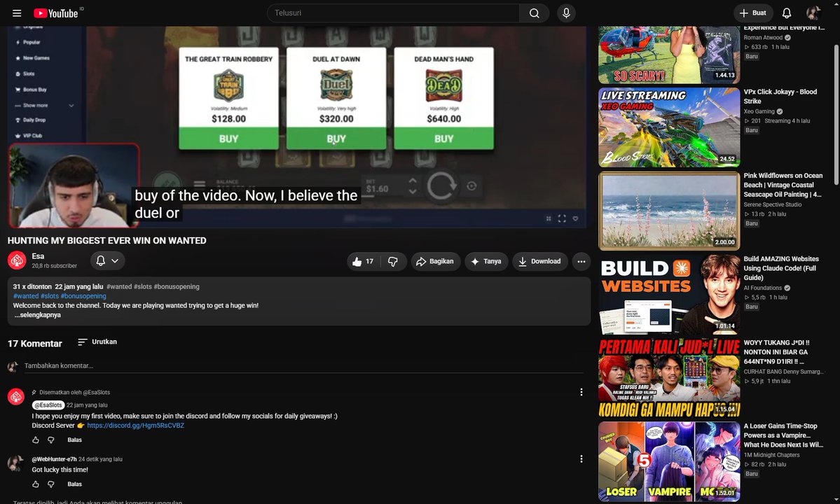This screenshot has height=504, width=840.
Task: Open the Roman Atwood channel name
Action: (x=763, y=38)
